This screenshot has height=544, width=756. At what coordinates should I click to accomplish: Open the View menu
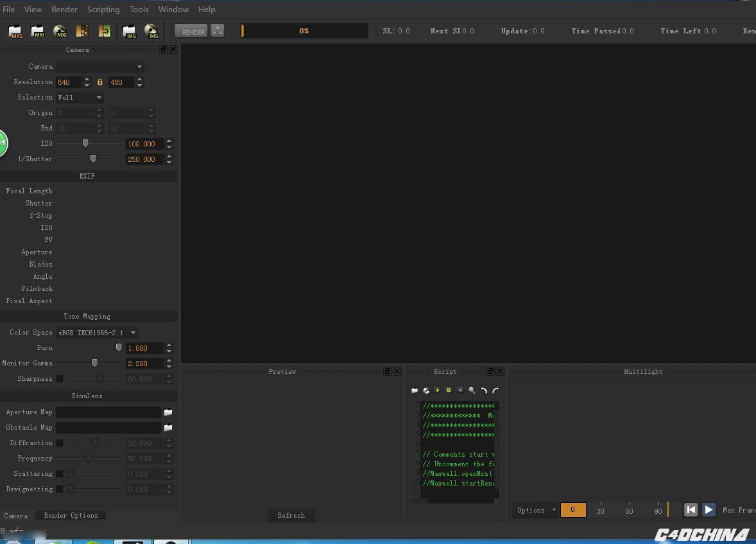pyautogui.click(x=33, y=9)
